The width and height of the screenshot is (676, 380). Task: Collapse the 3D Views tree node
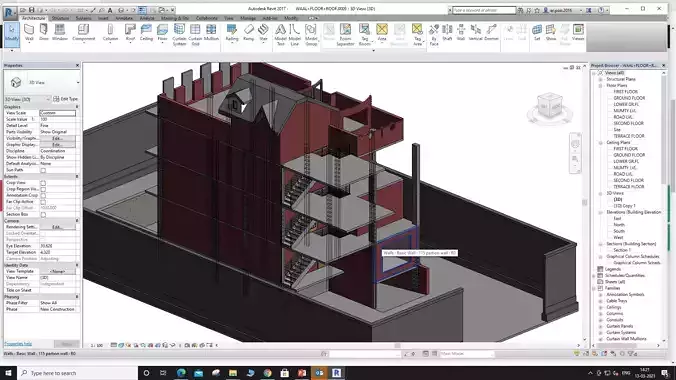pyautogui.click(x=601, y=193)
